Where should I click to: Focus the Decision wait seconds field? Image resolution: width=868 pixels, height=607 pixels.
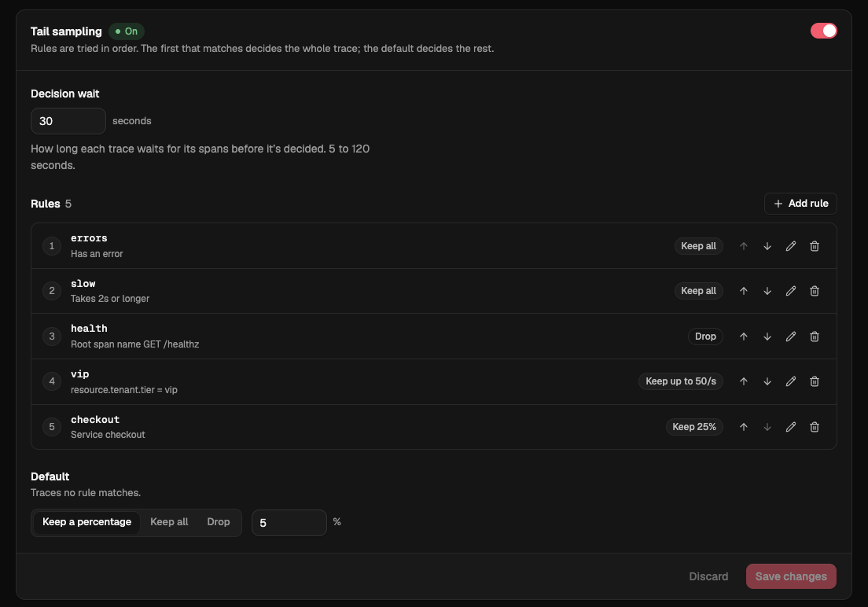pyautogui.click(x=68, y=121)
